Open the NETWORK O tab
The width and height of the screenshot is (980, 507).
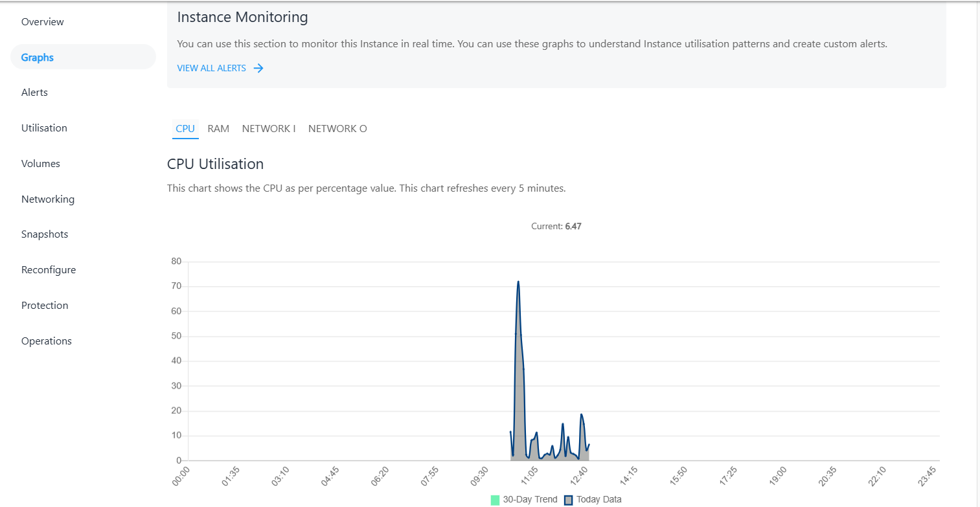[x=337, y=128]
